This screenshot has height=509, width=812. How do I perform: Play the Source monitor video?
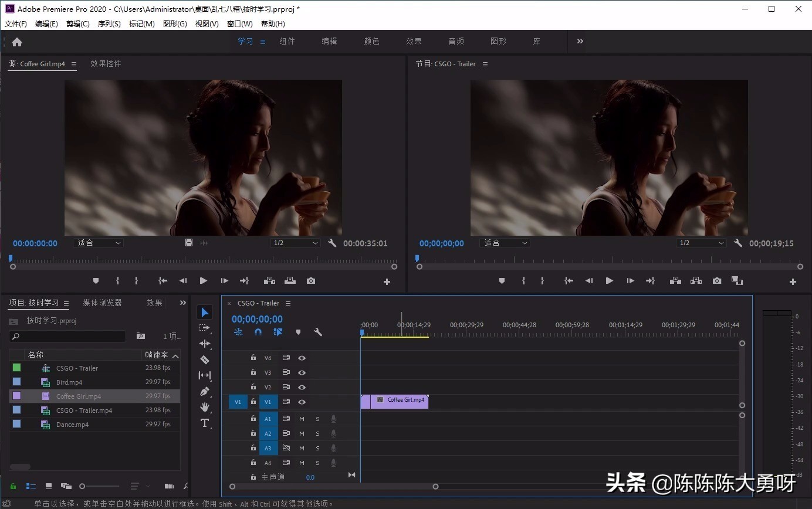point(203,281)
